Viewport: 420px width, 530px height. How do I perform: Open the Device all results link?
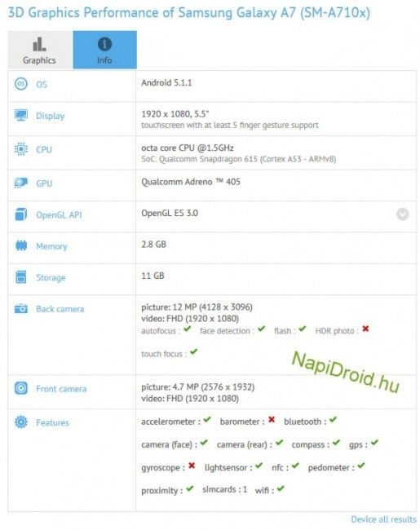[383, 519]
